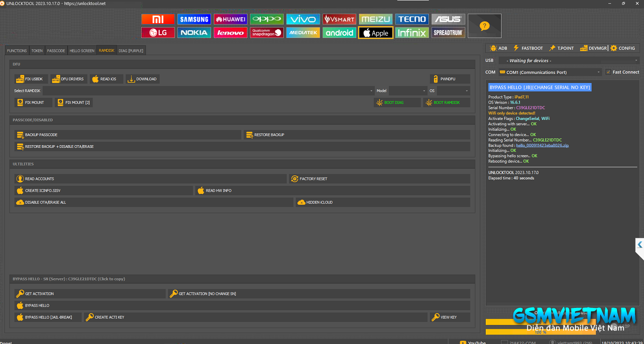
Task: Click the READ iOS button
Action: click(x=106, y=79)
